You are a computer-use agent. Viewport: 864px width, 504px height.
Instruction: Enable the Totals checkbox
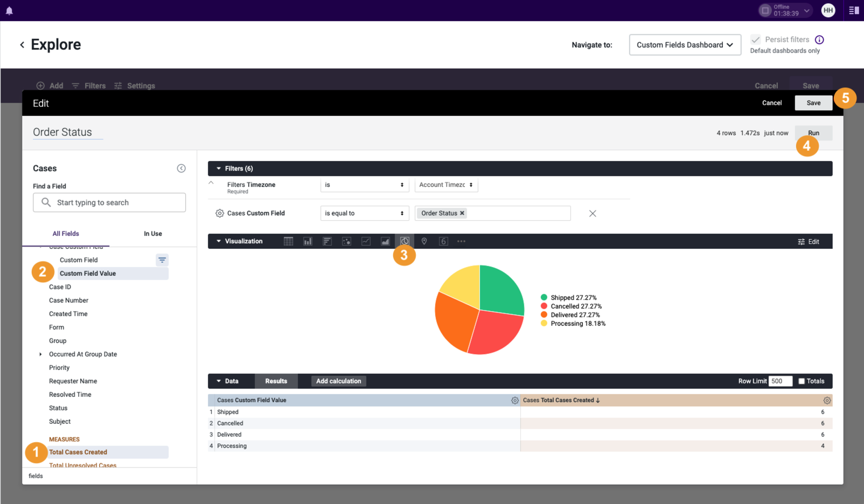pyautogui.click(x=802, y=381)
